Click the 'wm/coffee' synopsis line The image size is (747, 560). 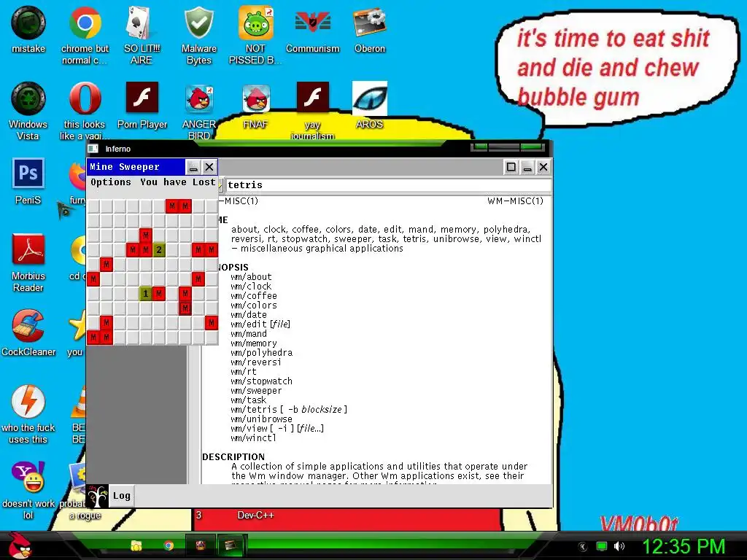253,296
